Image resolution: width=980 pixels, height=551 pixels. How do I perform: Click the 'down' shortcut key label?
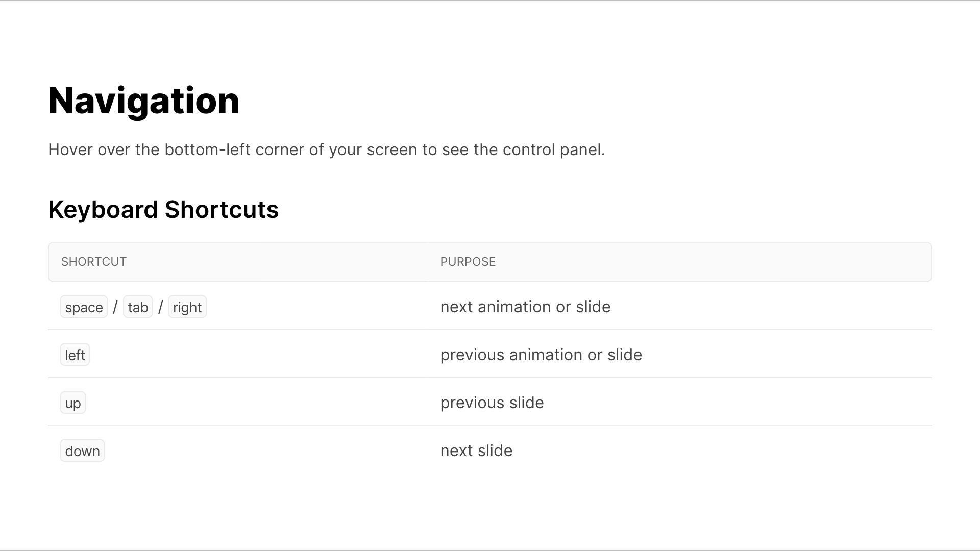82,451
